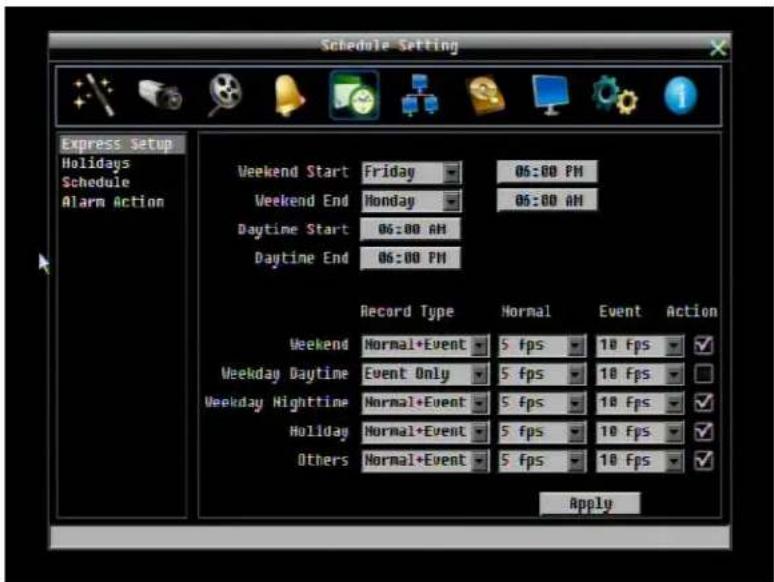Open Others record type dropdown
The width and height of the screenshot is (774, 582).
(x=425, y=461)
